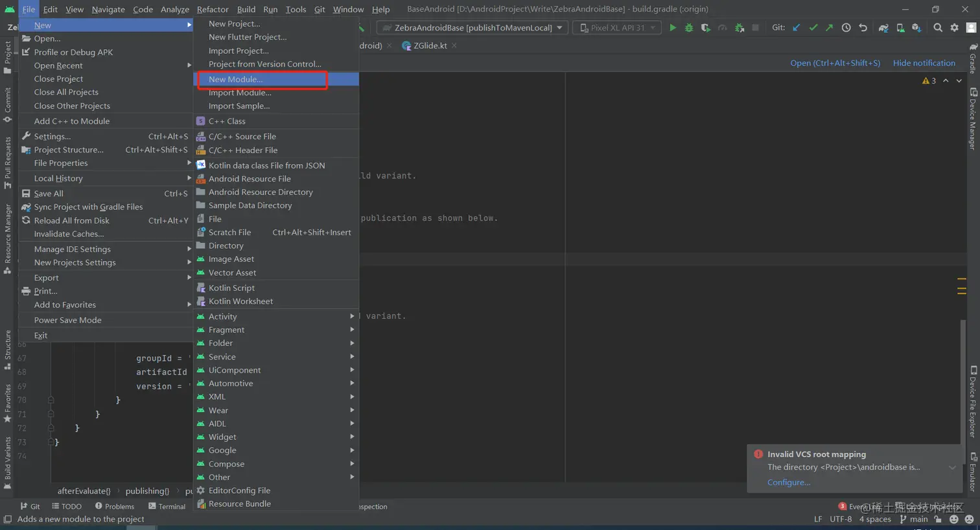
Task: Choose Invalidate Caches... in File menu
Action: pos(69,234)
